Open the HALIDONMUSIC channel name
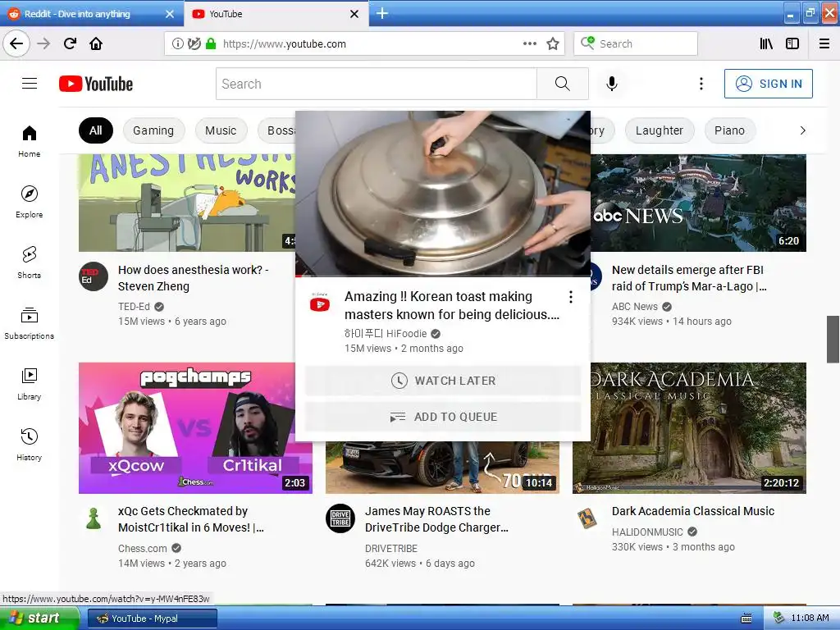Image resolution: width=840 pixels, height=630 pixels. tap(647, 532)
